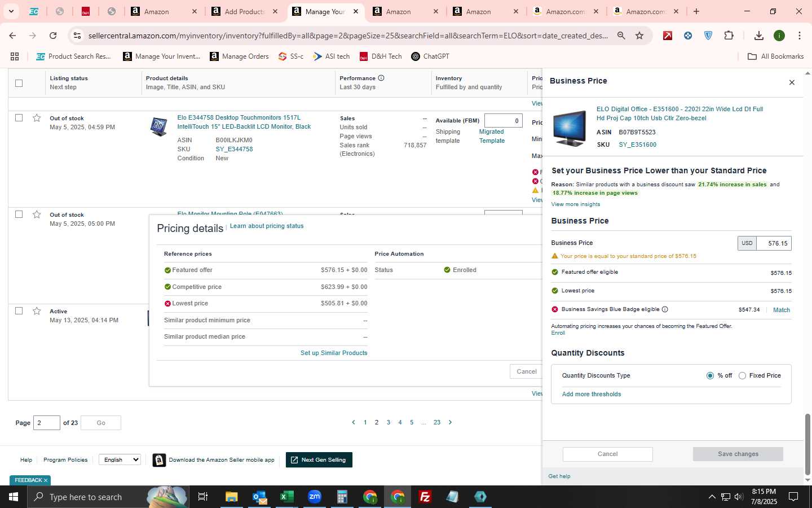Open Chrome three-dot menu
The height and width of the screenshot is (508, 812).
tap(800, 36)
